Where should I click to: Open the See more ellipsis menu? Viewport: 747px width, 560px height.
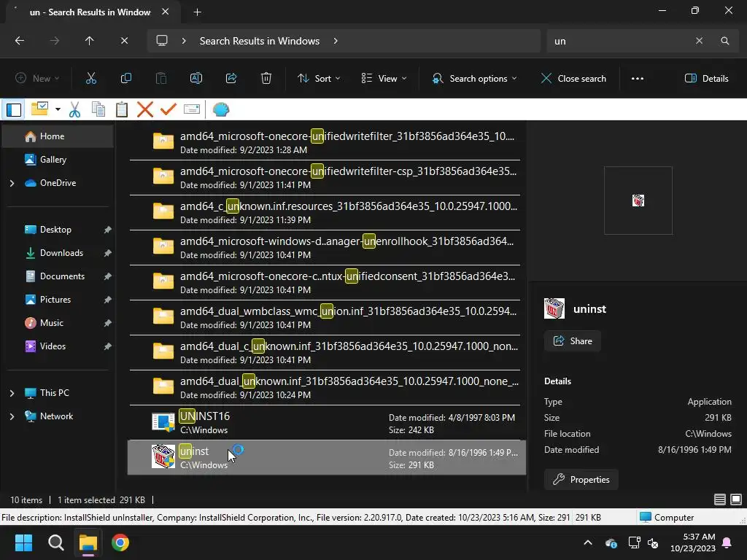(638, 79)
